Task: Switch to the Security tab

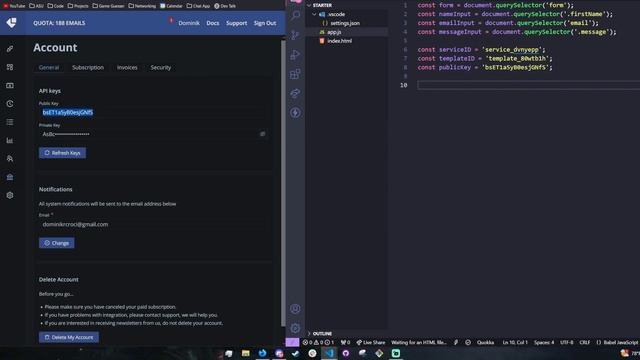Action: [161, 67]
